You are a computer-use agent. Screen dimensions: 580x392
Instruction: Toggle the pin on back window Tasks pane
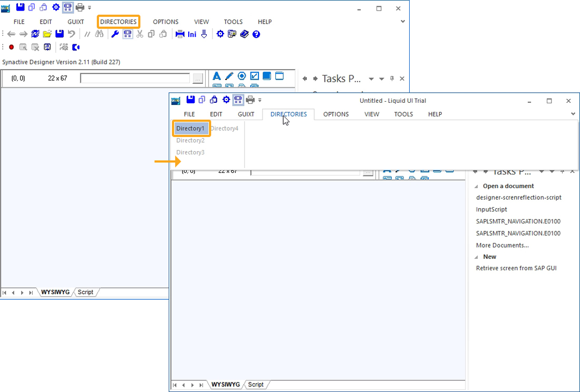(392, 79)
